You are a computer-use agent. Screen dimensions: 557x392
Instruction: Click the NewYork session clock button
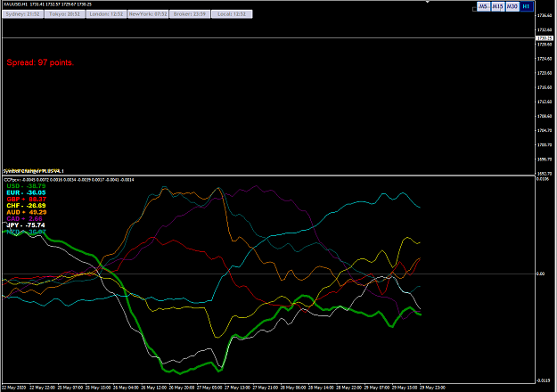tap(148, 14)
